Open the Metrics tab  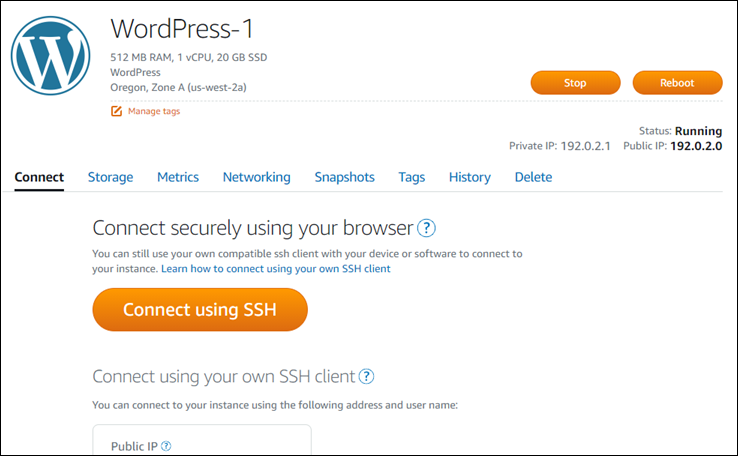[x=178, y=177]
